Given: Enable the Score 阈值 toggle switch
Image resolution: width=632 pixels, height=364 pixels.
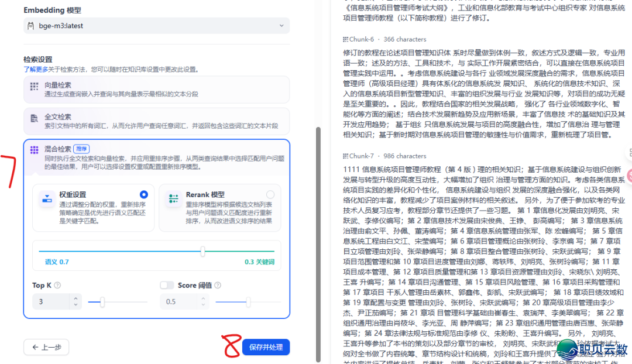Looking at the screenshot, I should pyautogui.click(x=167, y=285).
